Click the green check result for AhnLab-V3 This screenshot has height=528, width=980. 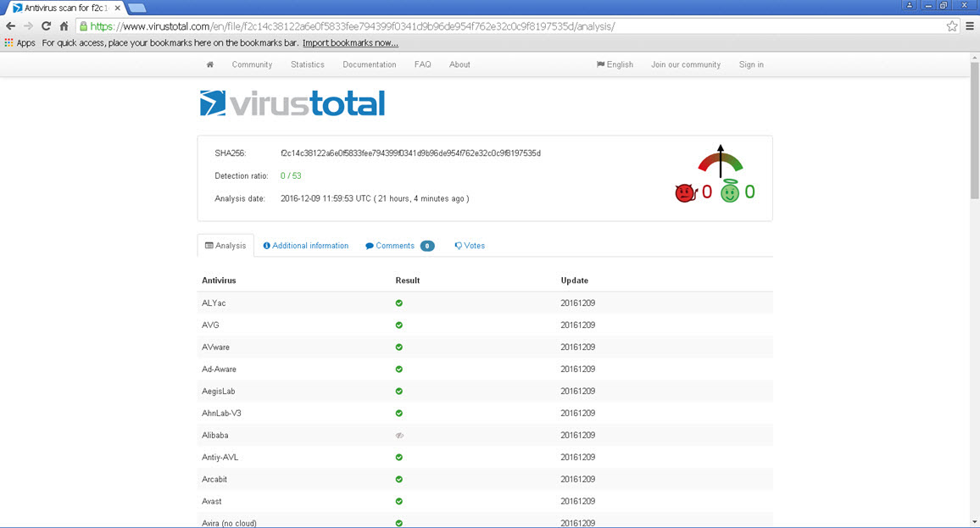(398, 413)
